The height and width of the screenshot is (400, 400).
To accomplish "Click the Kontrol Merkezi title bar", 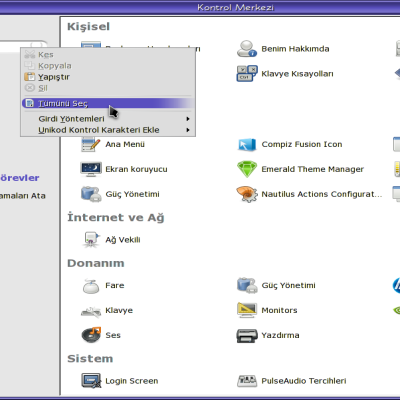I will [x=200, y=7].
